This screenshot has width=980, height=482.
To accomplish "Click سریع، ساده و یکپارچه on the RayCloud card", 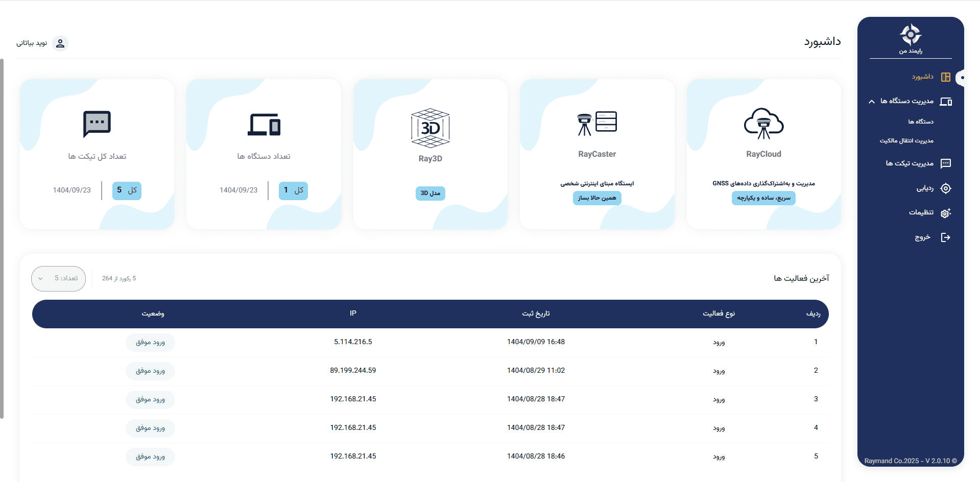I will coord(763,198).
